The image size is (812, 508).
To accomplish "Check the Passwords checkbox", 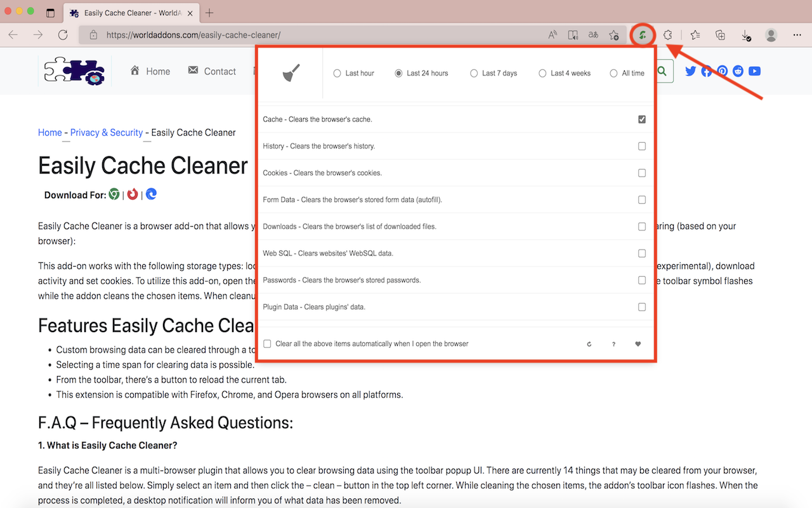I will click(642, 280).
